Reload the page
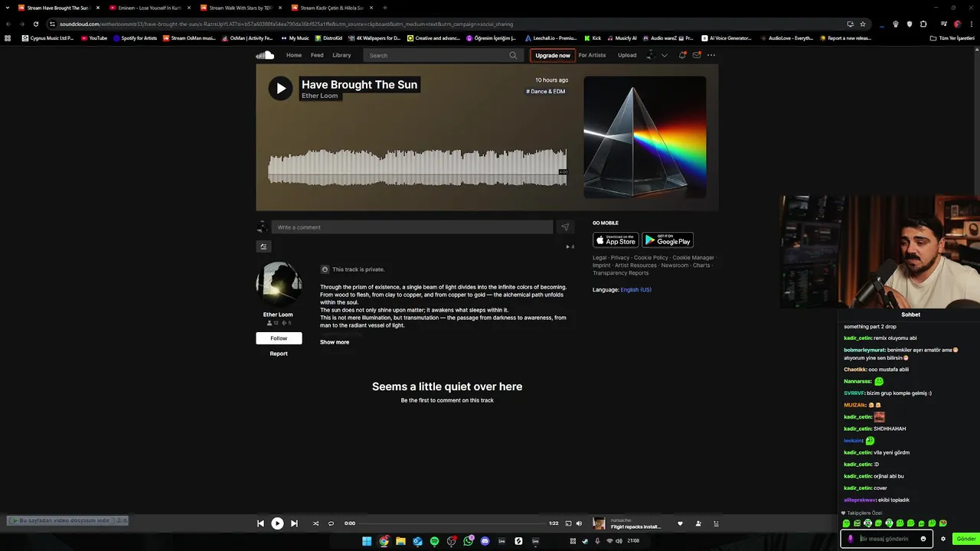 click(x=35, y=24)
